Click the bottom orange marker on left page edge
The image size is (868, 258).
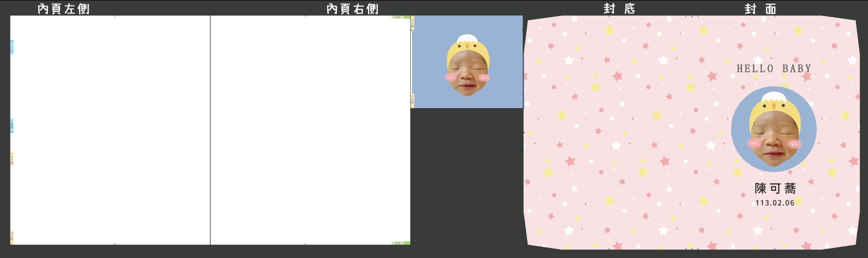[12, 237]
